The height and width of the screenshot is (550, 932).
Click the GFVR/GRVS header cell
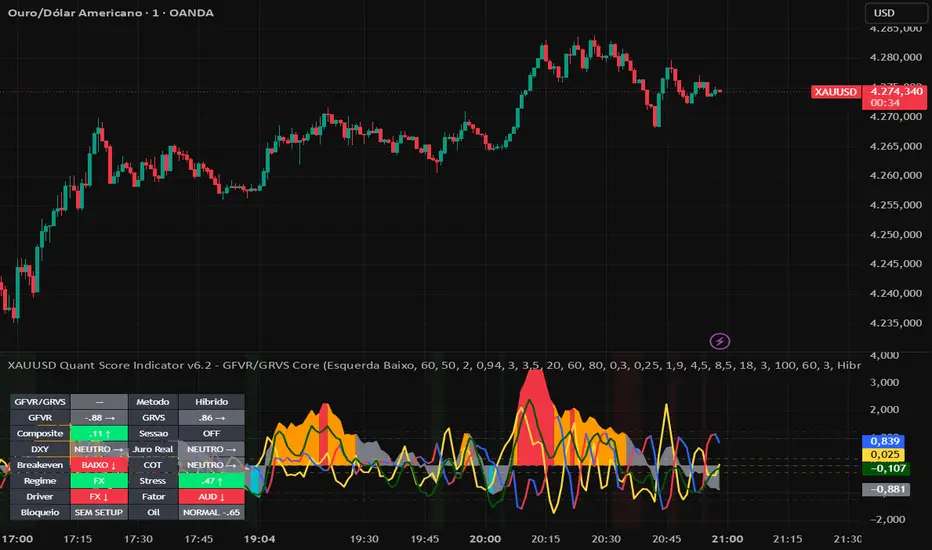(x=40, y=402)
